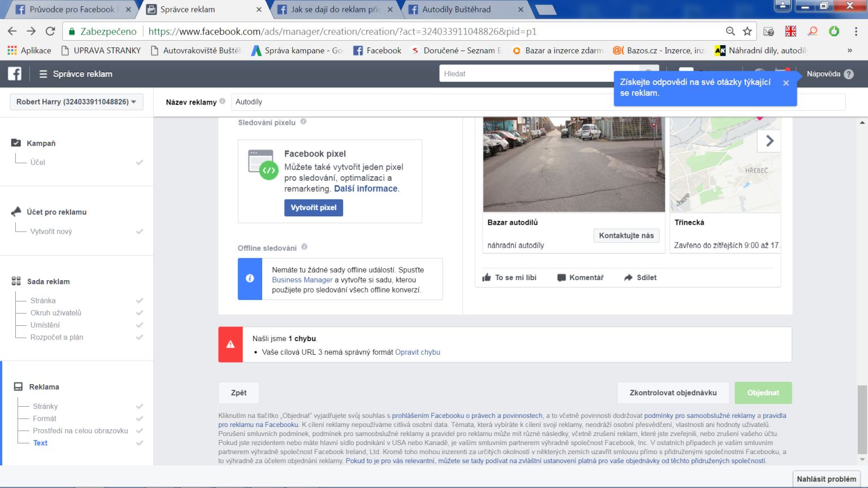Click the checkmark next to Formát

tap(140, 419)
